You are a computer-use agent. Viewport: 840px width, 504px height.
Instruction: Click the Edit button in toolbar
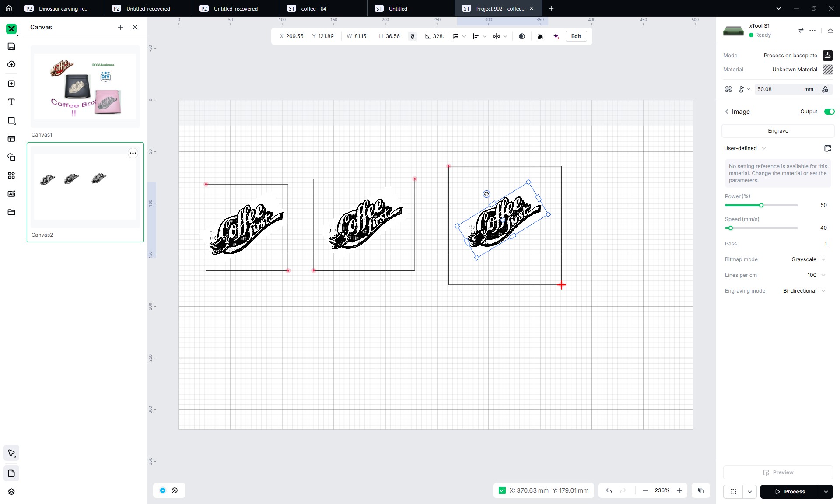point(576,36)
